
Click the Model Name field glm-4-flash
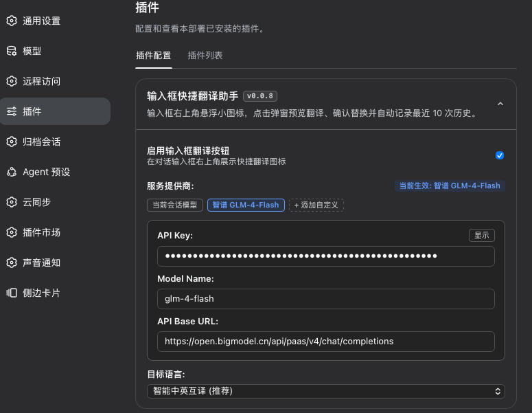point(325,299)
